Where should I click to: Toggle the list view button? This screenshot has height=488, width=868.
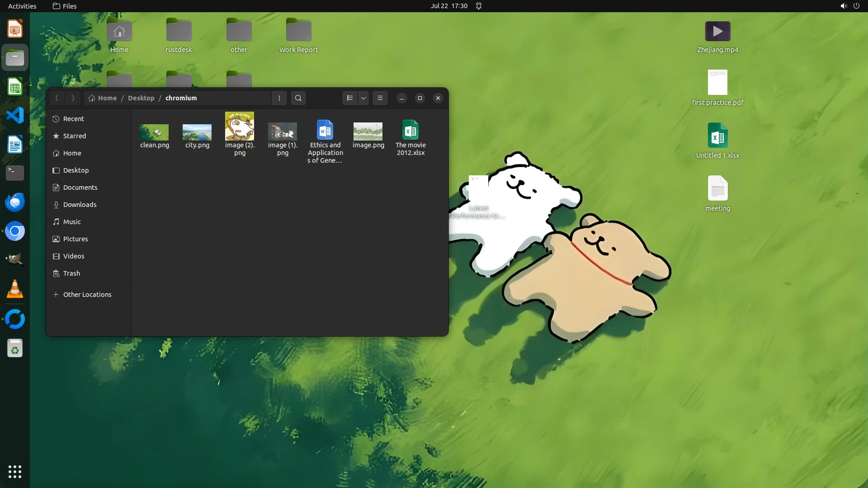(x=349, y=98)
